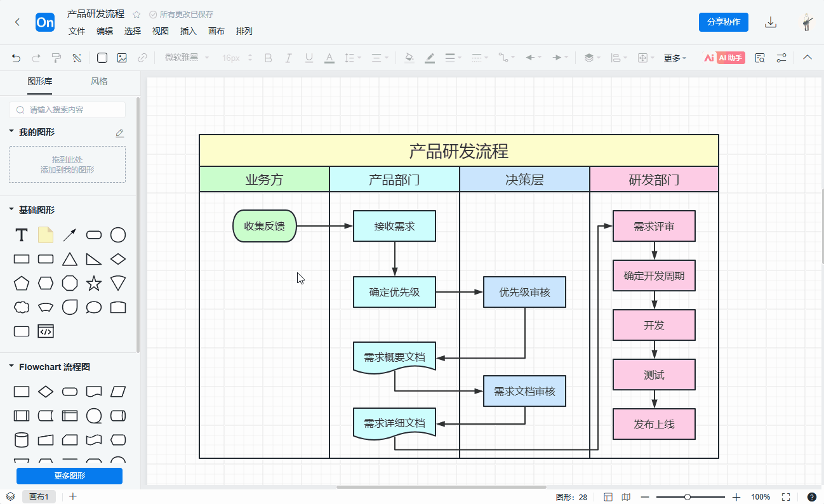This screenshot has height=504, width=824.
Task: Star the 产品研发流程 document
Action: click(x=136, y=14)
